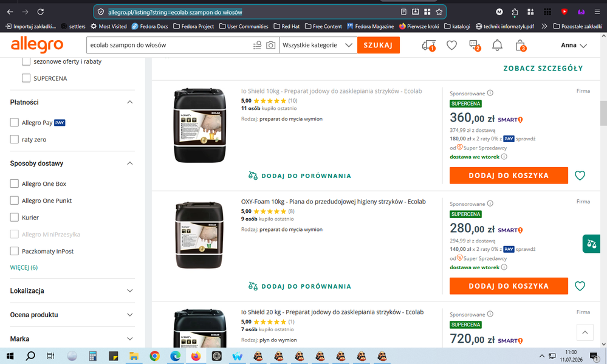Expand the Marka filter
Image resolution: width=607 pixels, height=364 pixels.
(129, 339)
